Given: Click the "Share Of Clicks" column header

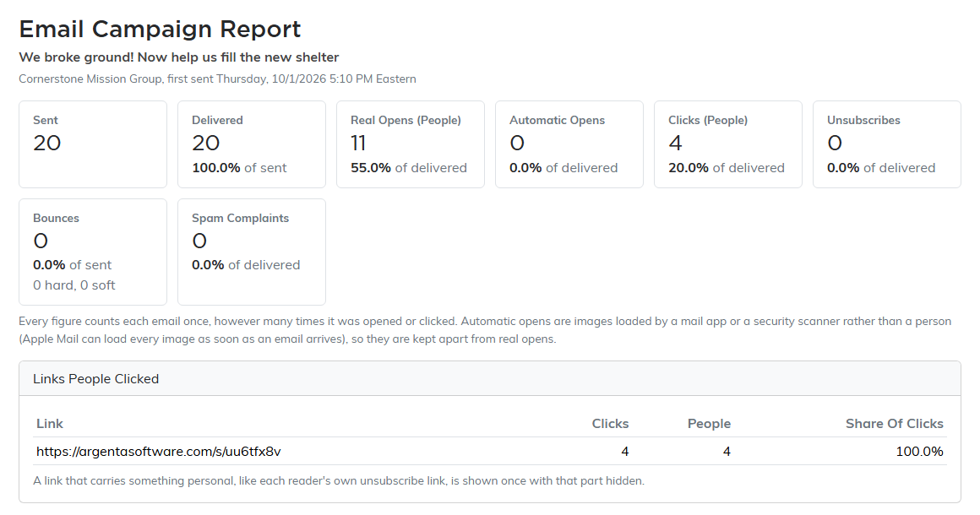Looking at the screenshot, I should (895, 424).
